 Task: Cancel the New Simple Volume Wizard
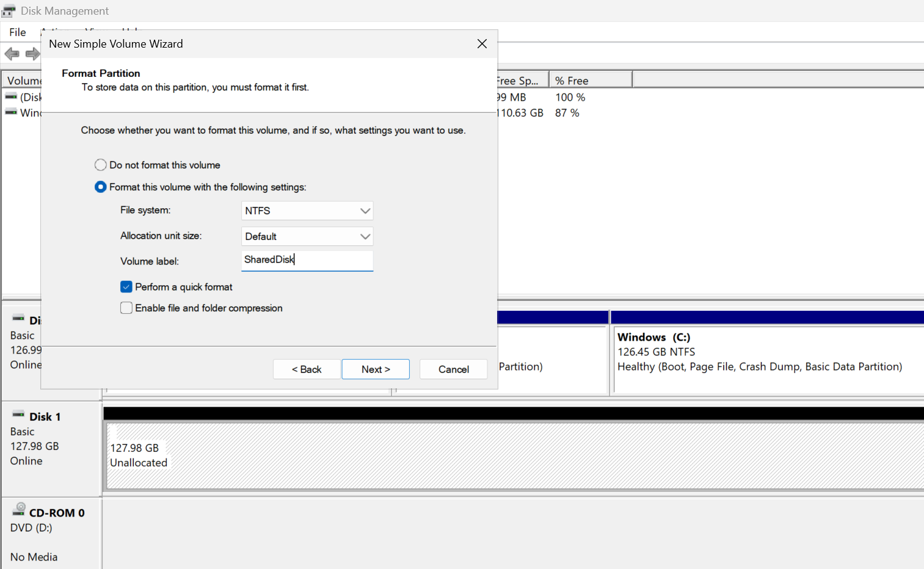point(454,369)
